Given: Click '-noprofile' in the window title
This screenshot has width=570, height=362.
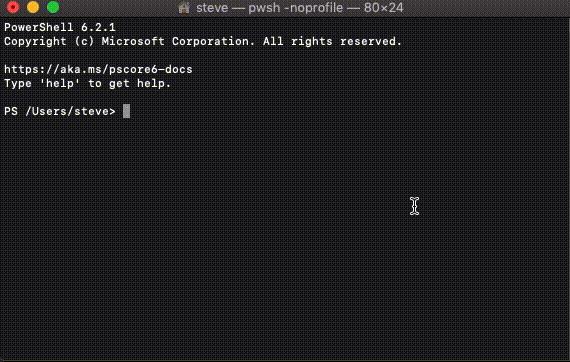Looking at the screenshot, I should [313, 8].
